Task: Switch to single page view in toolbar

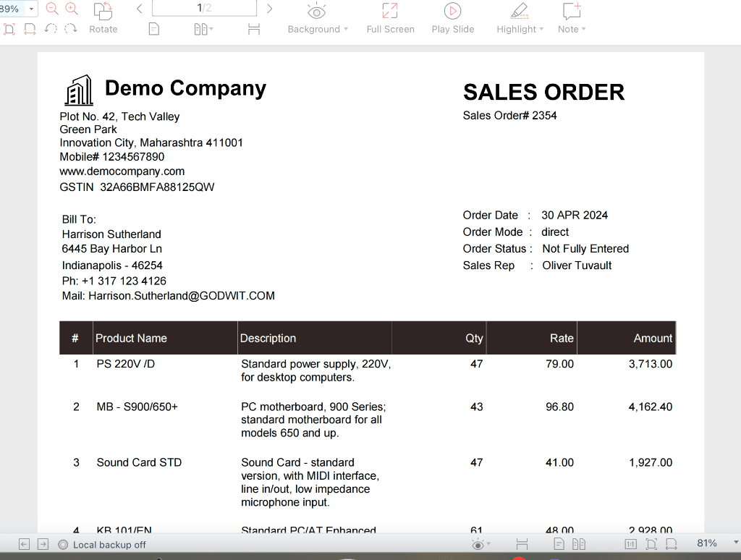Action: pyautogui.click(x=154, y=29)
